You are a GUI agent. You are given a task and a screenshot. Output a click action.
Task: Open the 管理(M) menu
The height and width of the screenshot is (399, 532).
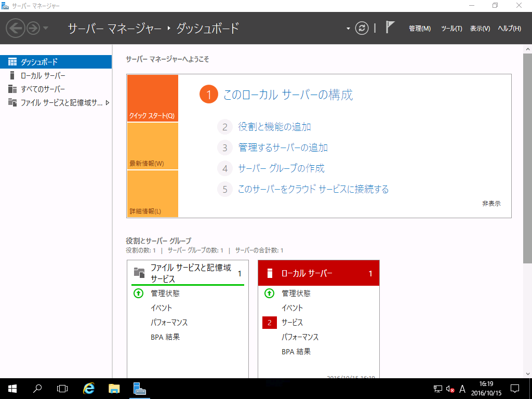[419, 29]
